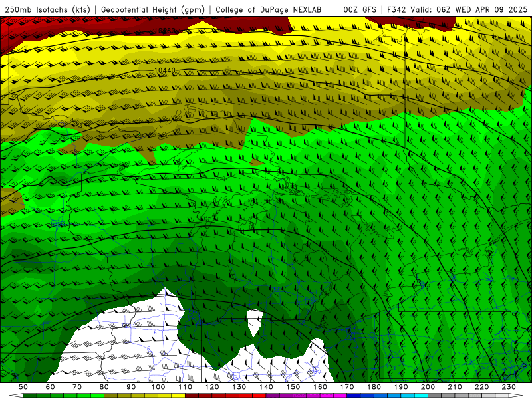The height and width of the screenshot is (399, 532).
Task: Select the darkest green swatch starting at 50
Action: 29,396
